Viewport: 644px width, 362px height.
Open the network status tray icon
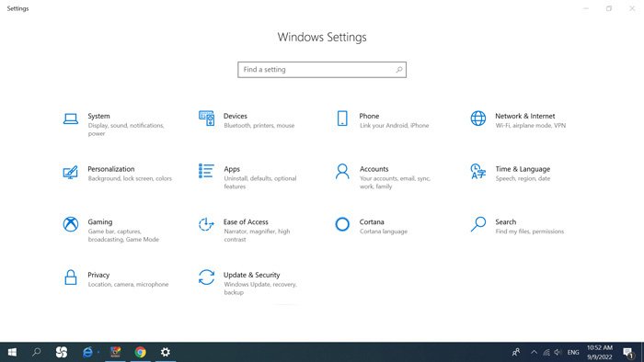[x=546, y=352]
